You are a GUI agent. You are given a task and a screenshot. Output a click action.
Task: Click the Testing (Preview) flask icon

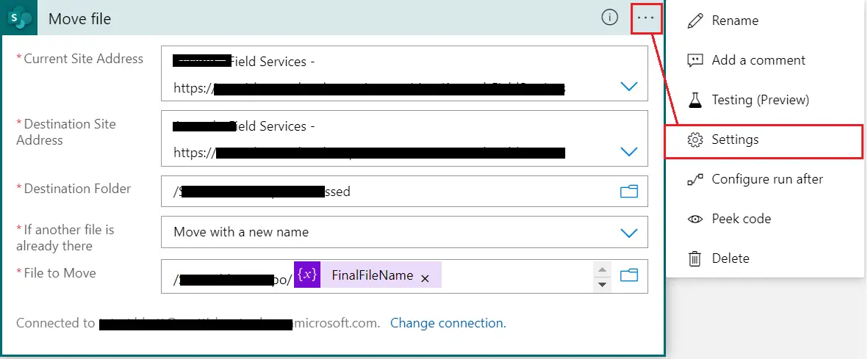pyautogui.click(x=695, y=100)
